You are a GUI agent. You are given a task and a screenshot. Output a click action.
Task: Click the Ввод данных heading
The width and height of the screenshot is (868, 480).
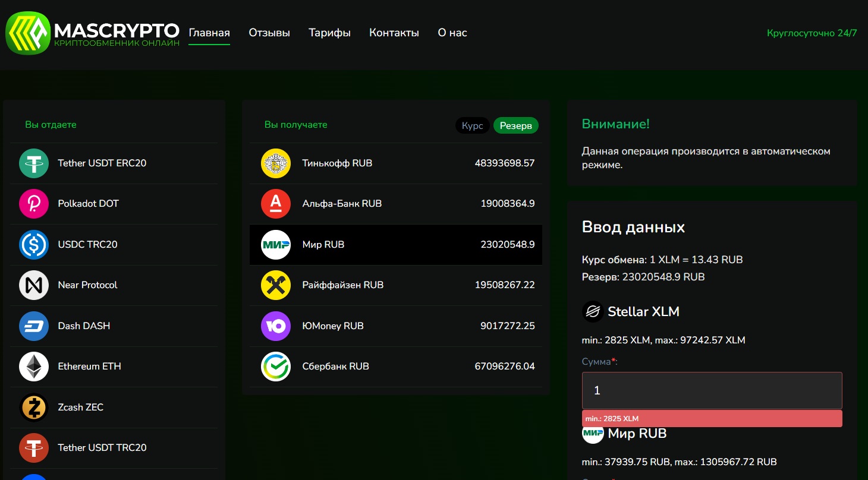(633, 228)
